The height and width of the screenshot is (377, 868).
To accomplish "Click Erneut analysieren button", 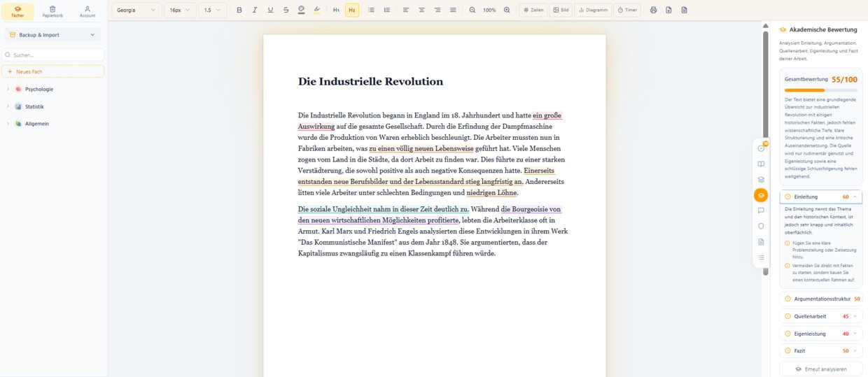I will pyautogui.click(x=821, y=369).
